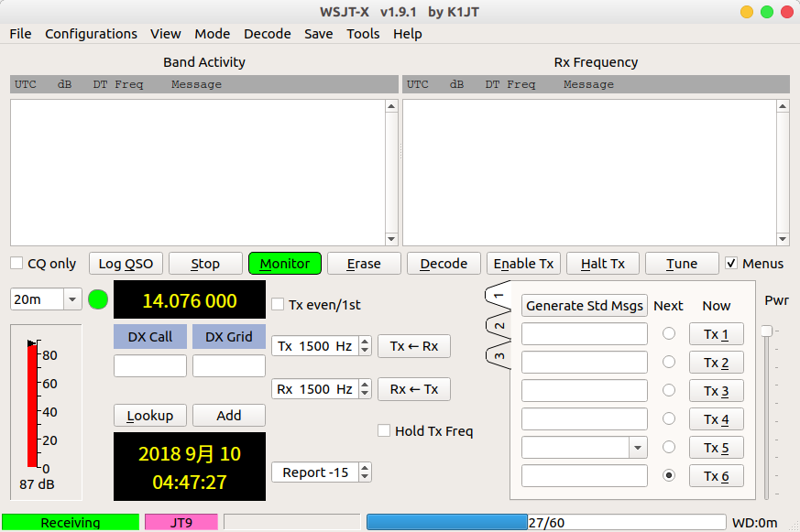Select the Next radio for Tx 4
The image size is (800, 532).
668,418
